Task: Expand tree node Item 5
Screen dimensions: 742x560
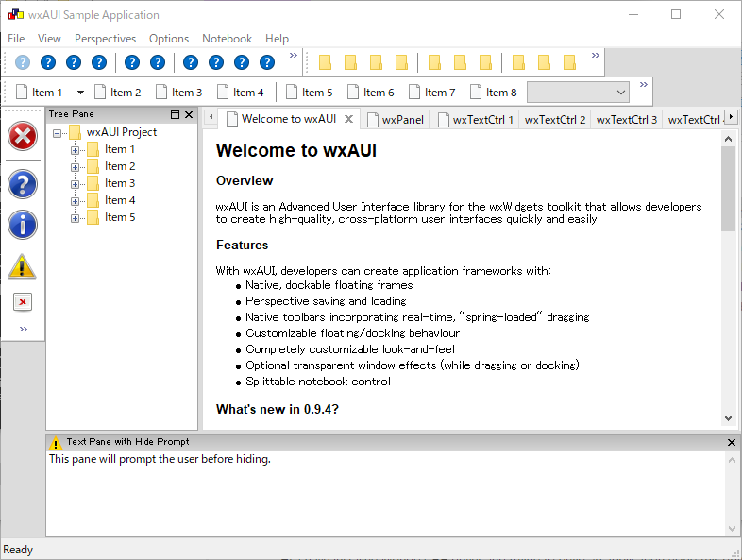Action: (75, 219)
